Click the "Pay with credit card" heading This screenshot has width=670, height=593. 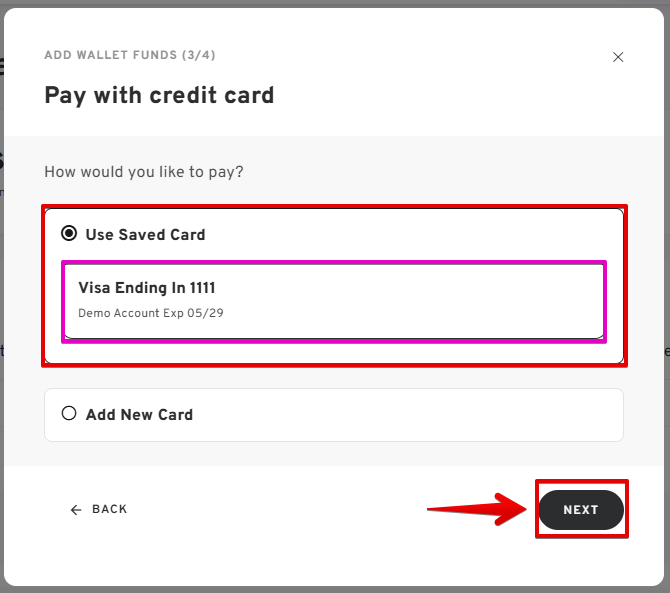click(159, 96)
